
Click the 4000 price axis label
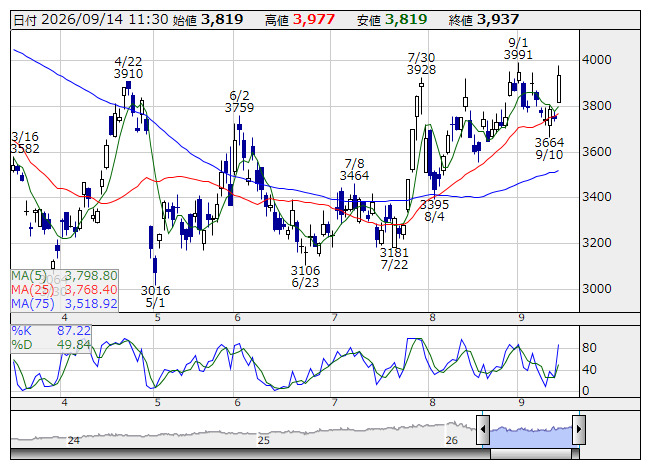(597, 60)
